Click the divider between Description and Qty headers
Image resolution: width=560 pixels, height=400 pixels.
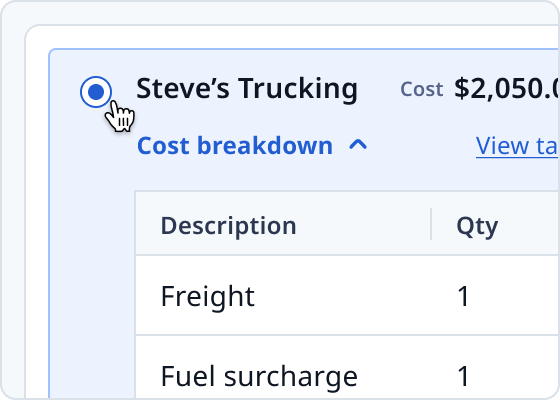[x=431, y=224]
